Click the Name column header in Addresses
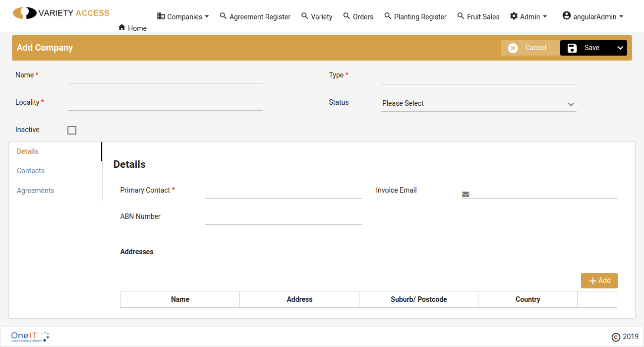This screenshot has width=644, height=347. coord(180,299)
